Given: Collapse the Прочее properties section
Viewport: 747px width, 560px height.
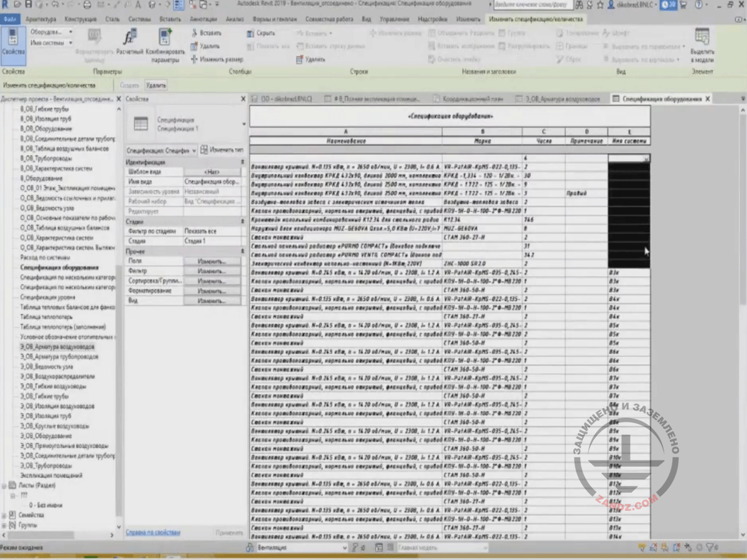Looking at the screenshot, I should [242, 251].
